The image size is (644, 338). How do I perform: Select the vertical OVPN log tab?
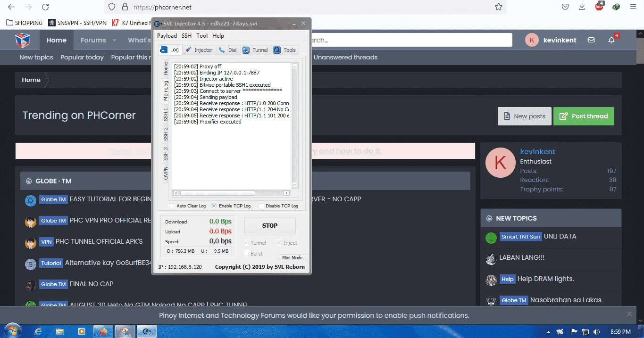[x=166, y=173]
